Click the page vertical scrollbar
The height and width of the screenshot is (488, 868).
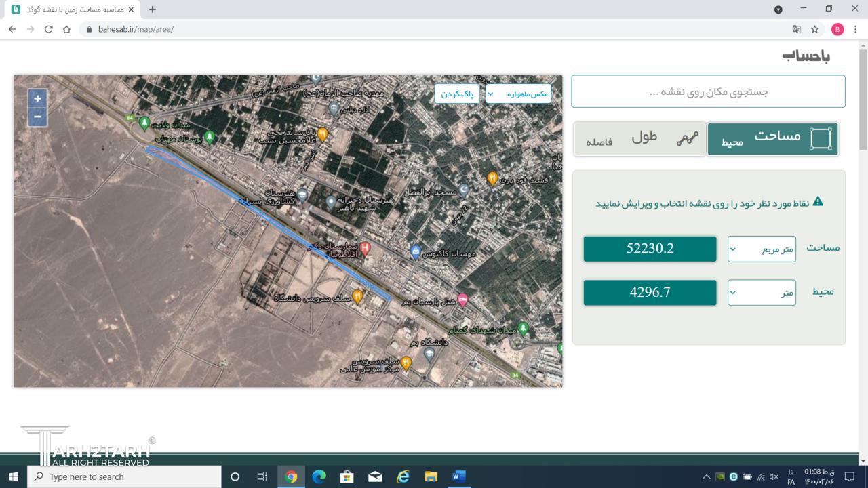pos(863,102)
